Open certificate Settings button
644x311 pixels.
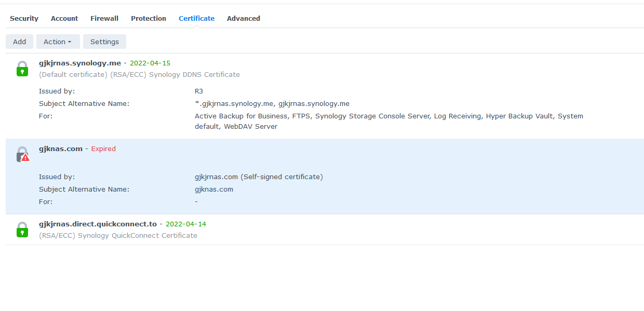104,42
